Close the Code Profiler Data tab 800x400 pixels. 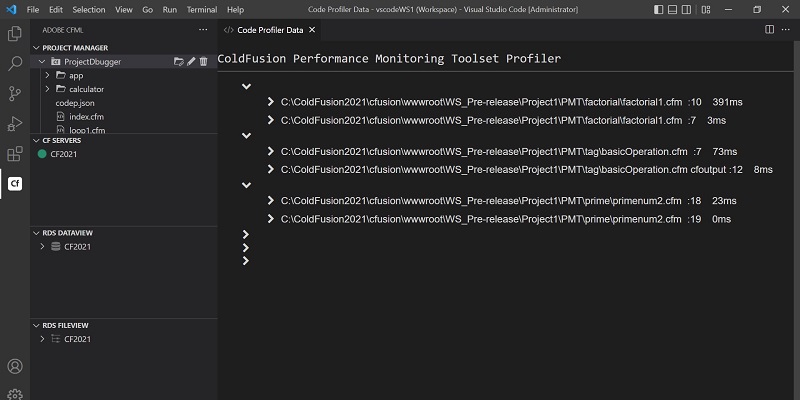[x=312, y=30]
